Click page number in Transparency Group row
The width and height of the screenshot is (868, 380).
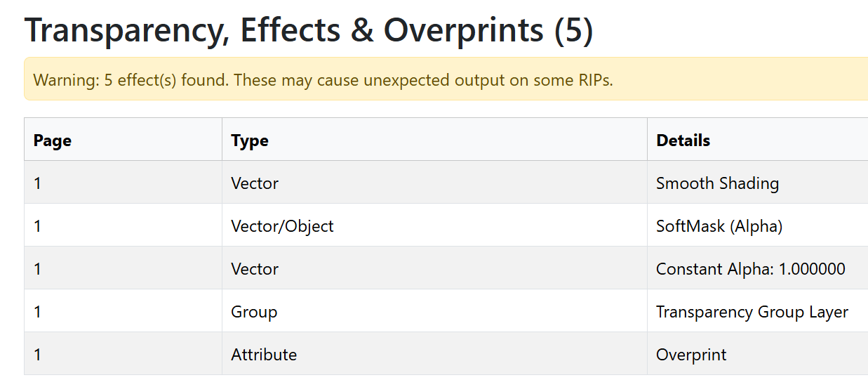tap(38, 312)
